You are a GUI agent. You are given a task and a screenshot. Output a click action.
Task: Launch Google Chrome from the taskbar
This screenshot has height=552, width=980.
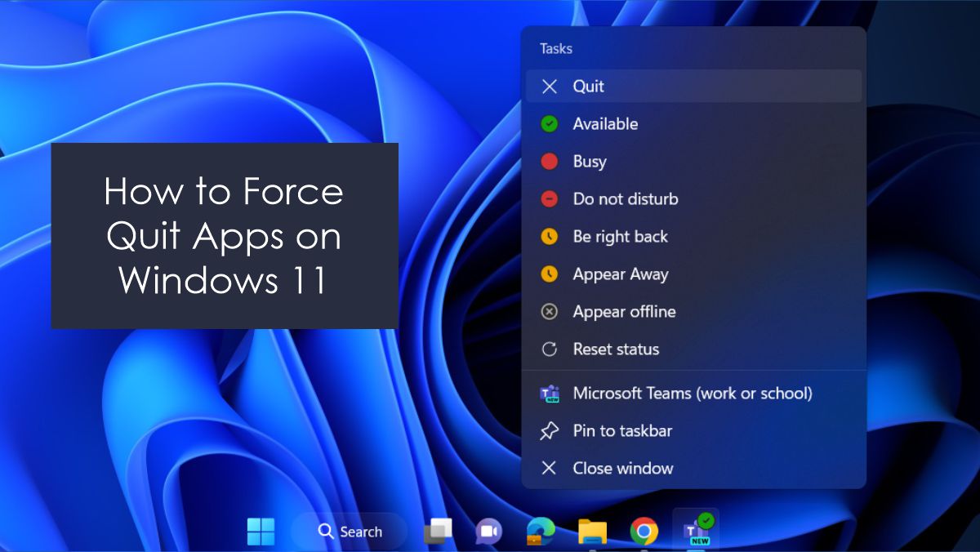(644, 531)
